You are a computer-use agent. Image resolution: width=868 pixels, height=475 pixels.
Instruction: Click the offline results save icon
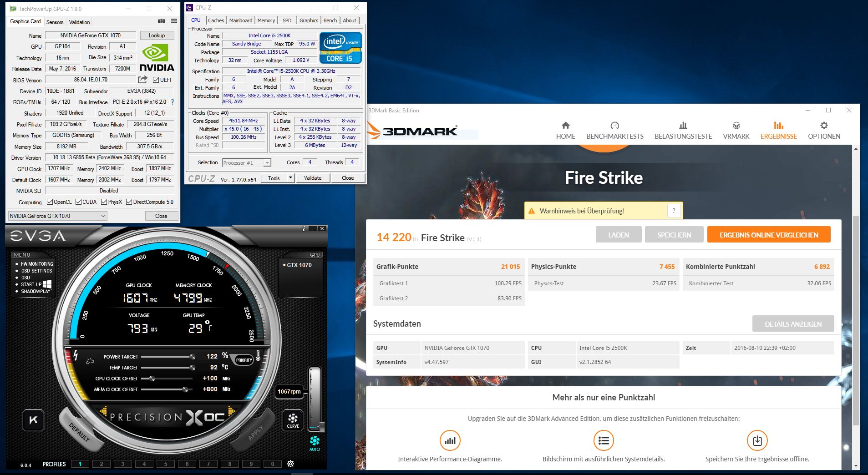(x=757, y=440)
